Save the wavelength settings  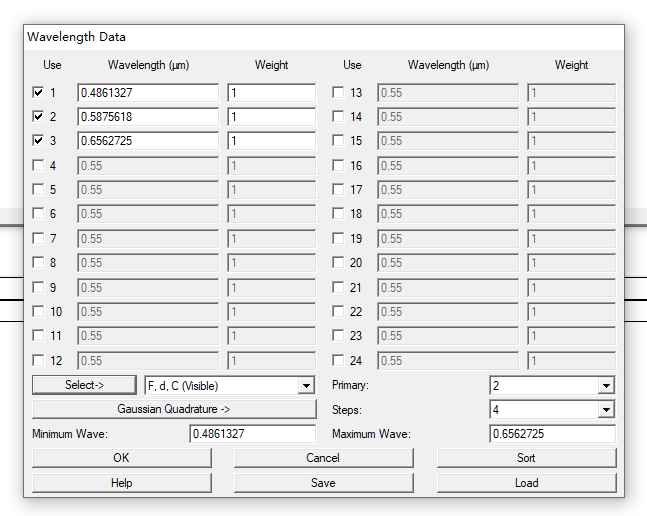(x=323, y=482)
